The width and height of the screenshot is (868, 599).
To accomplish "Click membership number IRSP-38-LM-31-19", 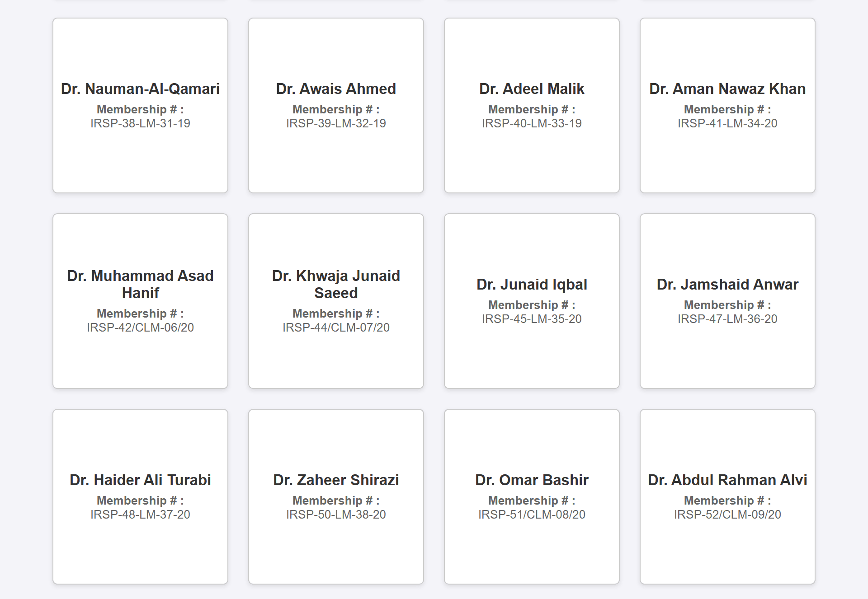I will pos(140,123).
